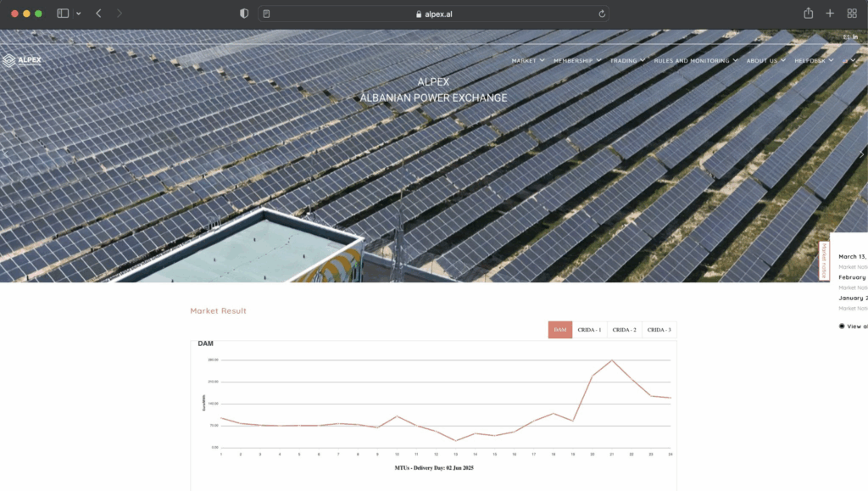Select the CRIDA - 3 tab
868x491 pixels.
[x=659, y=330]
